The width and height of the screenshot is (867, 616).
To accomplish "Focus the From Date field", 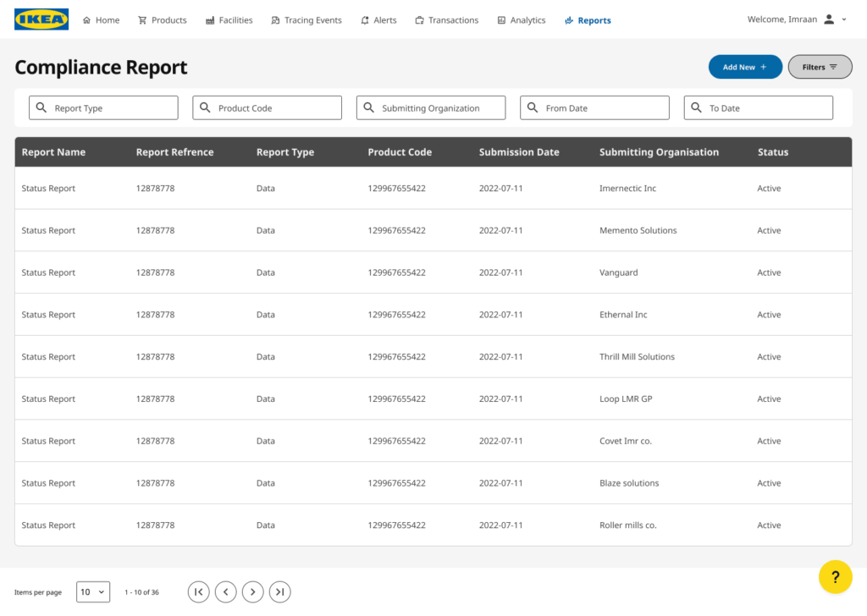I will [x=594, y=107].
